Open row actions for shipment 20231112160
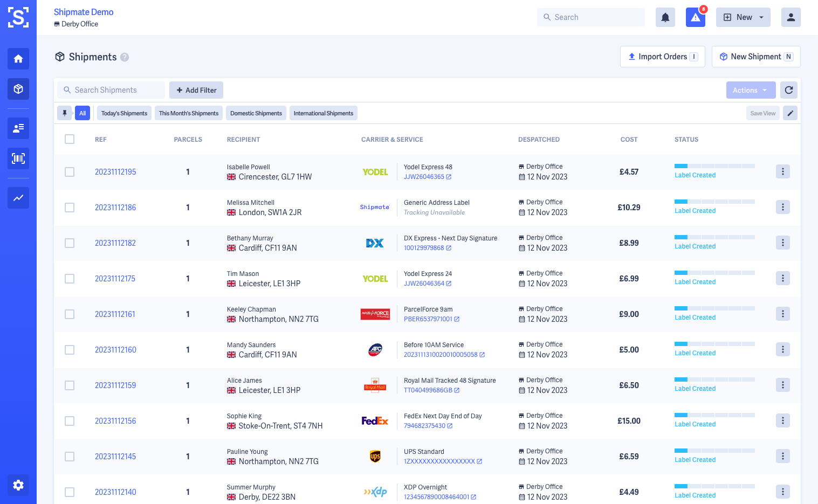The image size is (818, 504). 783,349
